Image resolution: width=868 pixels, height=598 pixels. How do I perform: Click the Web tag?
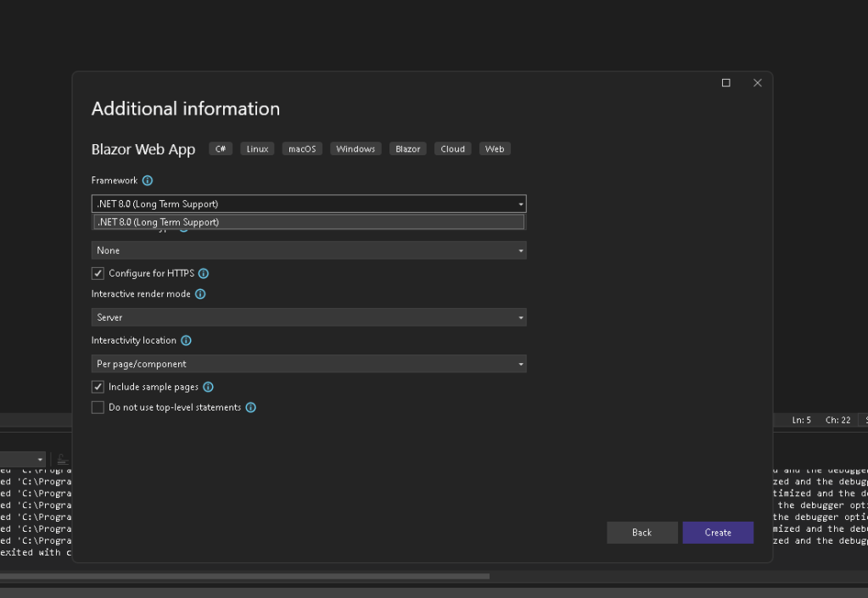coord(495,149)
